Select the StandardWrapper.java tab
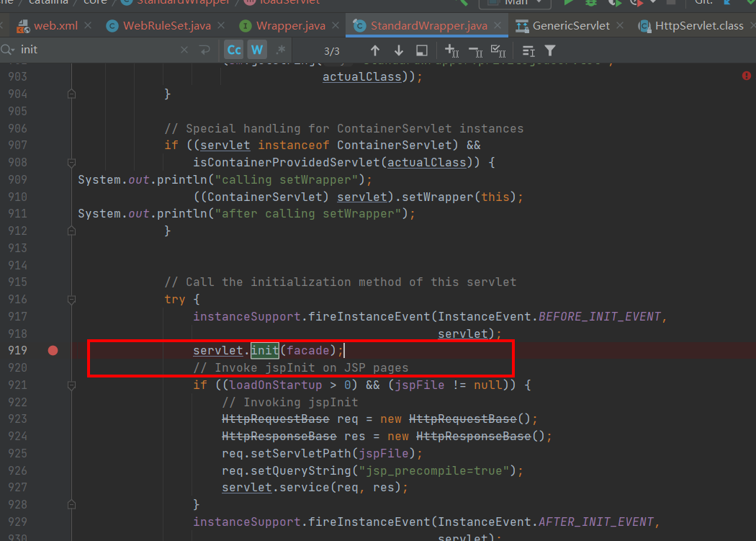This screenshot has height=541, width=756. click(x=428, y=26)
